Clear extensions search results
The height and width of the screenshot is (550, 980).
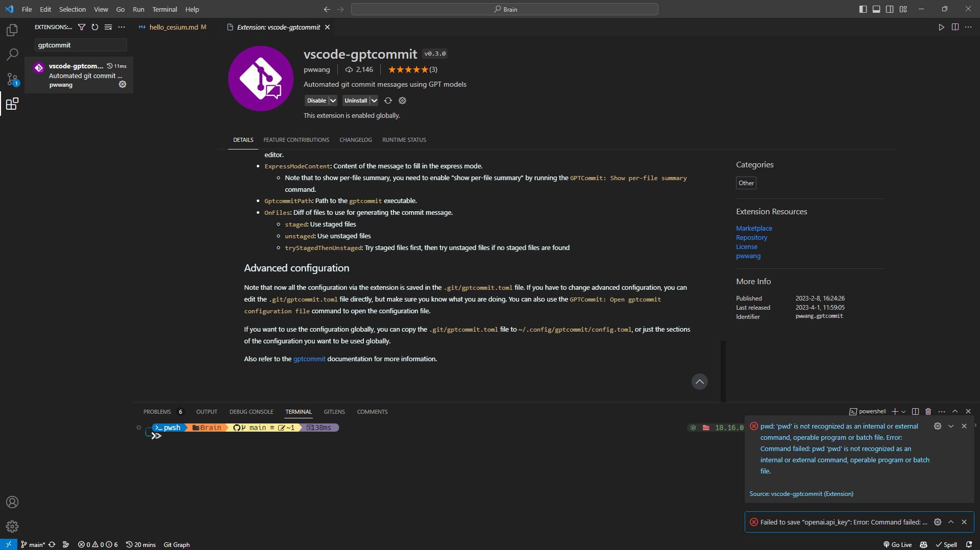pyautogui.click(x=108, y=27)
